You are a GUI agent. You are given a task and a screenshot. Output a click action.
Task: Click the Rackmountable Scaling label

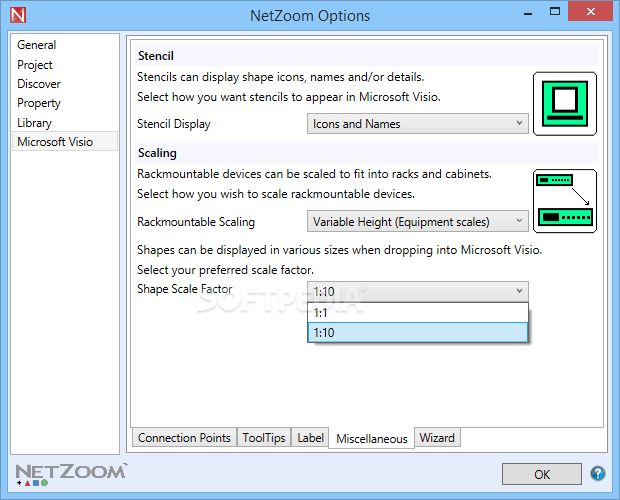tap(196, 222)
